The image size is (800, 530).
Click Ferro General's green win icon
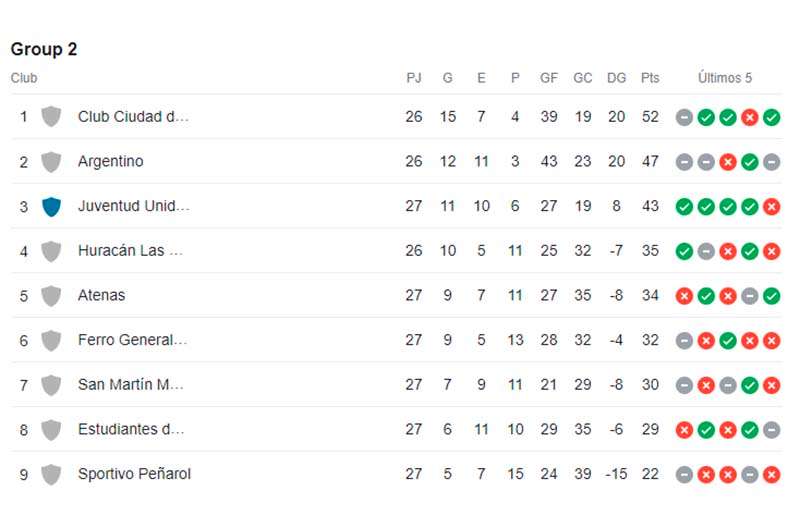click(x=728, y=341)
